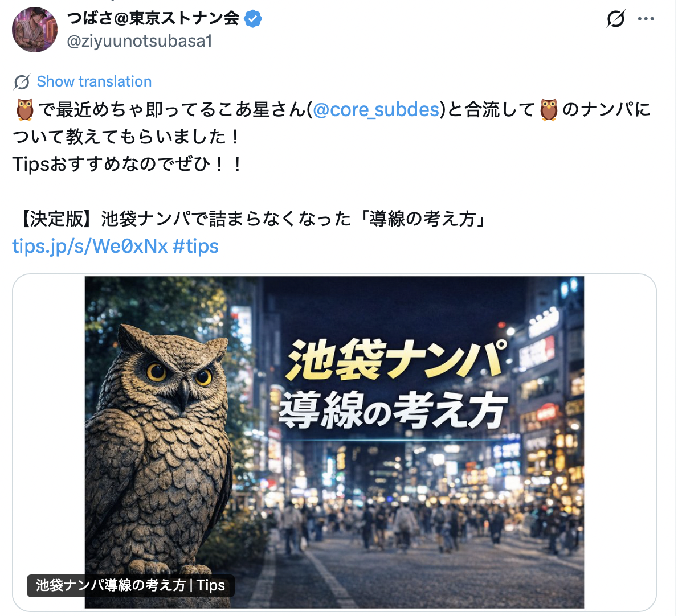This screenshot has height=616, width=678.
Task: Click the blue verified badge
Action: point(252,19)
